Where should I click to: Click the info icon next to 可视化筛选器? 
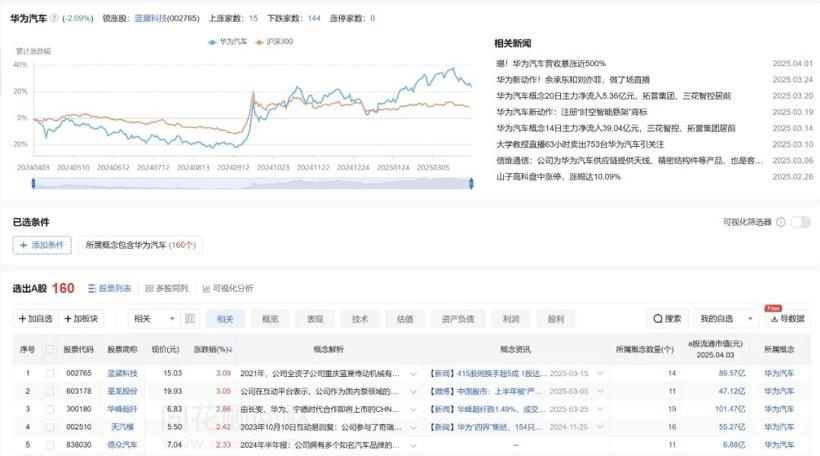coord(778,222)
